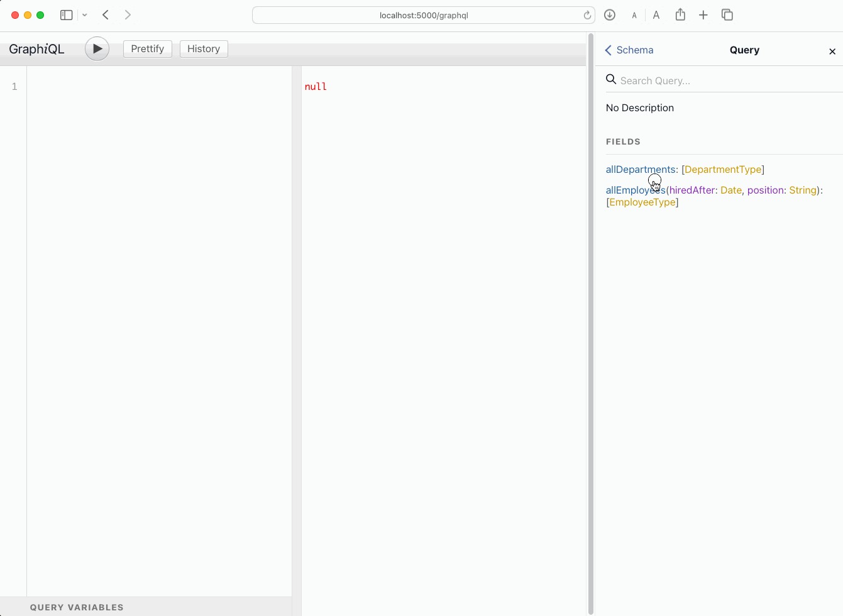Image resolution: width=843 pixels, height=616 pixels.
Task: Open sidebar options dropdown chevron
Action: 85,15
